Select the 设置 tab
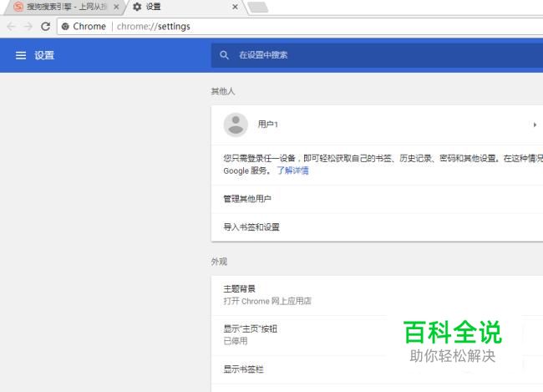Image resolution: width=543 pixels, height=392 pixels. coord(185,7)
